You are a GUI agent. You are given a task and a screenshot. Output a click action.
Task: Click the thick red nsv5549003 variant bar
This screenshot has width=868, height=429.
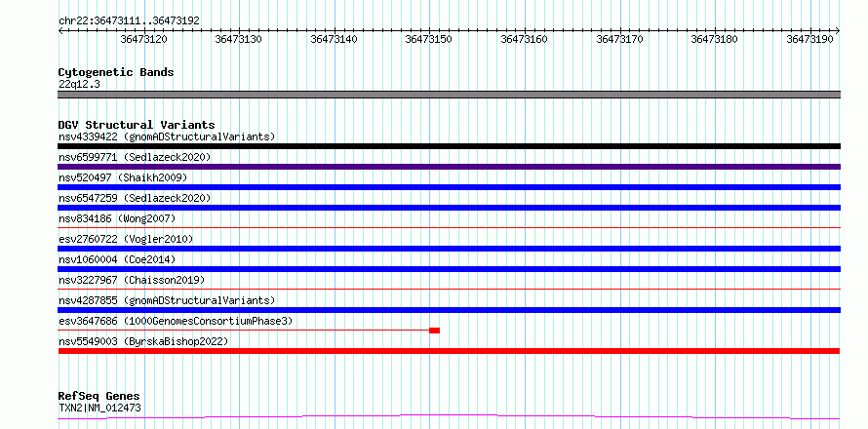pyautogui.click(x=449, y=351)
